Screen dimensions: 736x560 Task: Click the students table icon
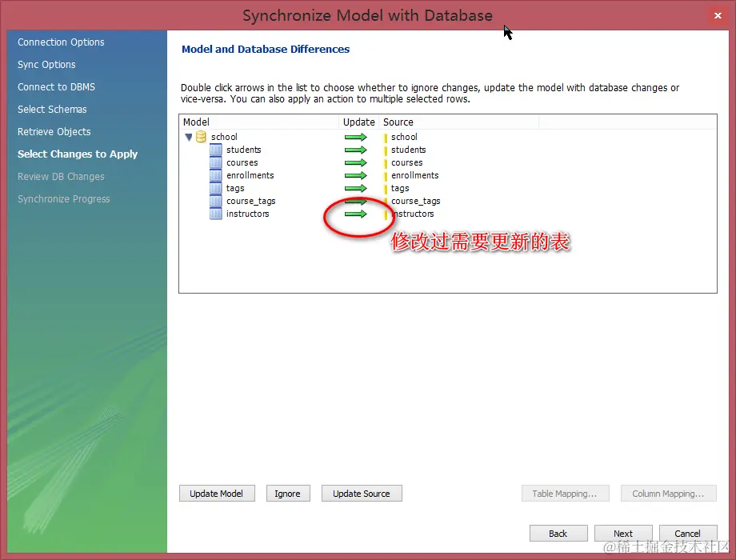pos(215,150)
